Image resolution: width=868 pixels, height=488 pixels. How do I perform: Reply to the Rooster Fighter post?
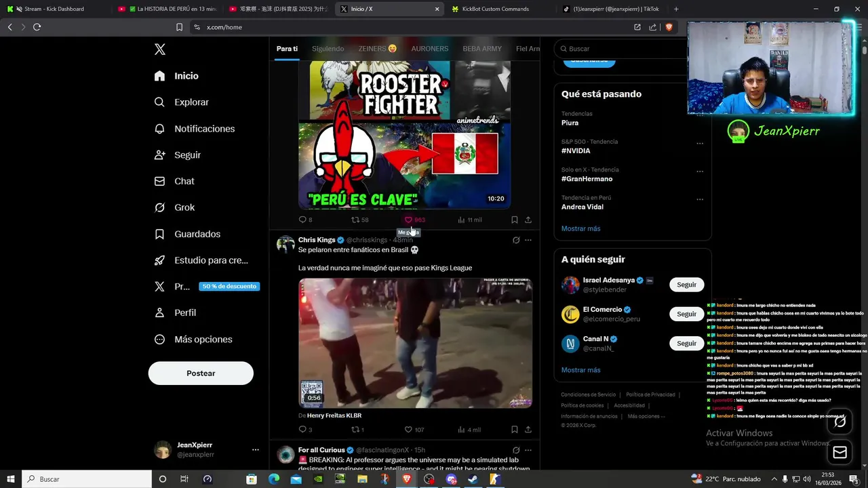[x=305, y=220]
